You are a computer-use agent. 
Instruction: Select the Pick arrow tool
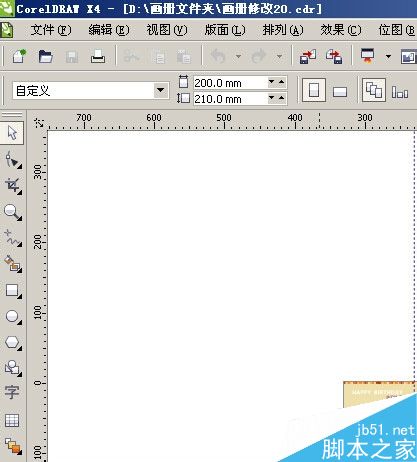(x=12, y=133)
